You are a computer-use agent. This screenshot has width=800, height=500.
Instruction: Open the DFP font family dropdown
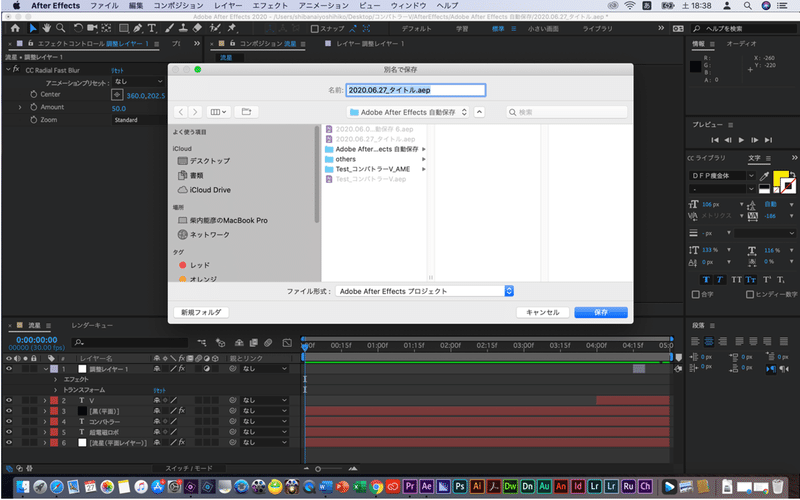click(x=722, y=176)
